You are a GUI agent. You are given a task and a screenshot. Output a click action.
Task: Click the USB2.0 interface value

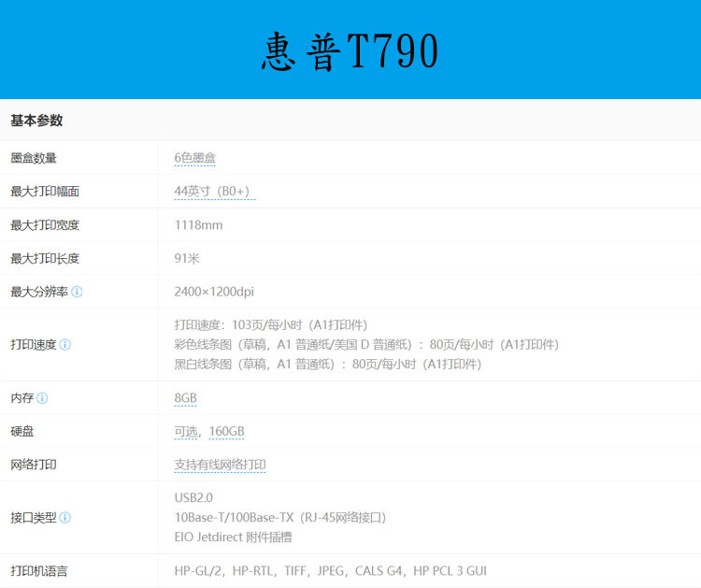pos(193,497)
